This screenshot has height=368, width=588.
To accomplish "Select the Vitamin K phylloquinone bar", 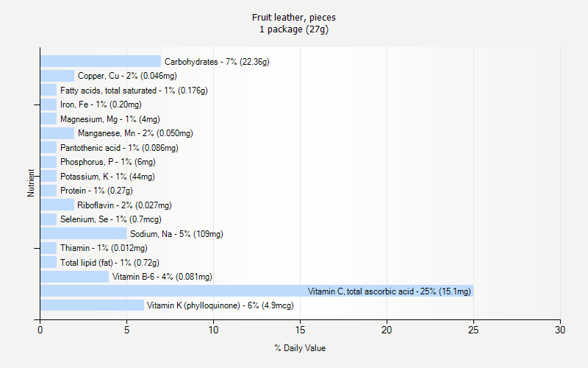I will (x=93, y=305).
